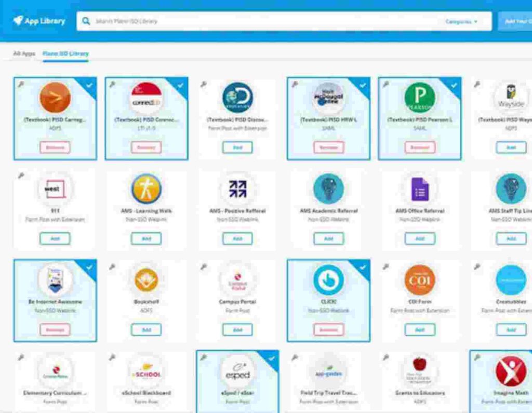
Task: Select the Plano ISD Library tab
Action: click(x=65, y=54)
